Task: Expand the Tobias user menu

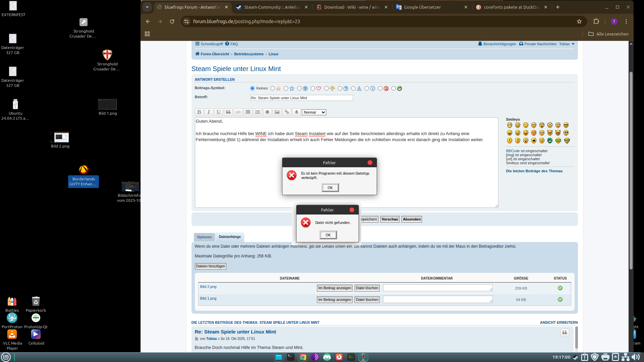Action: click(x=567, y=44)
